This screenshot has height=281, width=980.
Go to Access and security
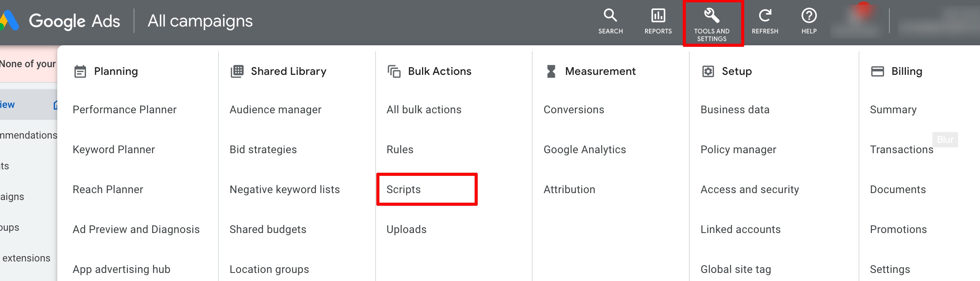(x=750, y=190)
